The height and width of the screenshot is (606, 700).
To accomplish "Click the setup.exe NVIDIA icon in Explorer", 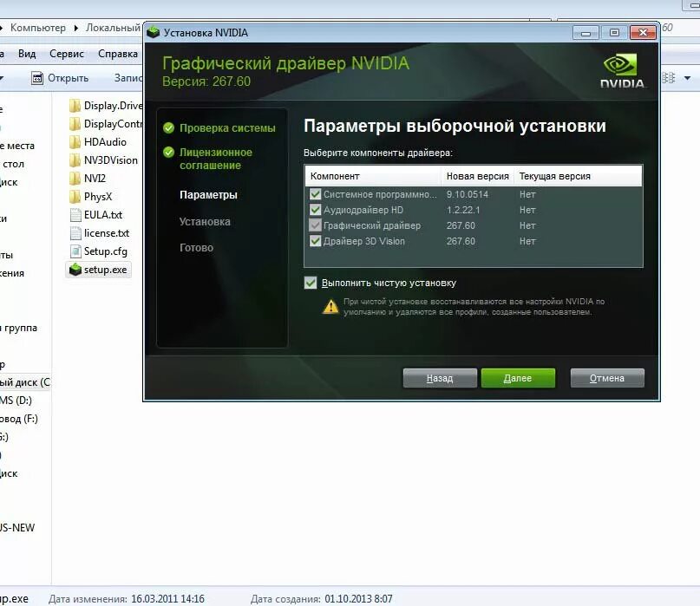I will 75,270.
